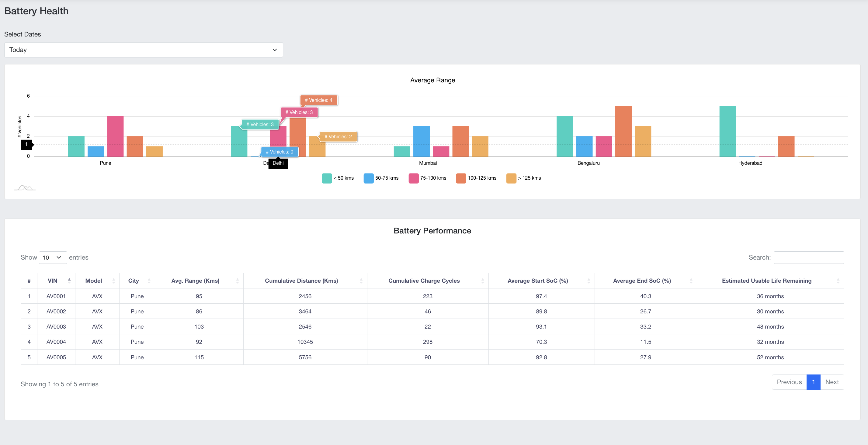Toggle the '< 50 kms' legend series
868x445 pixels.
338,178
